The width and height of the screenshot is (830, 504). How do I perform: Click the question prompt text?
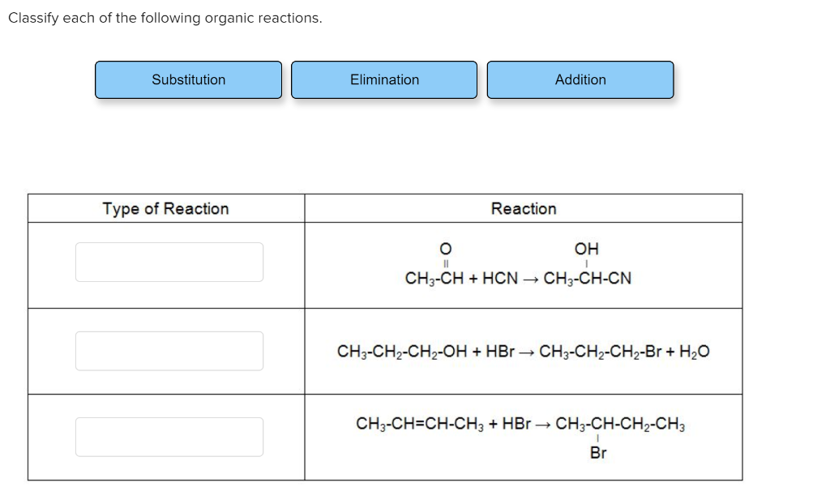[x=165, y=18]
